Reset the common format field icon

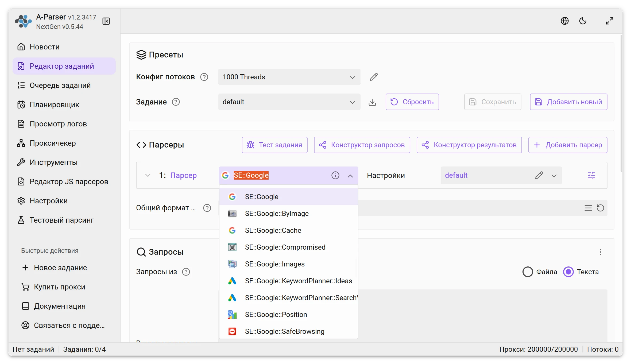(x=600, y=208)
